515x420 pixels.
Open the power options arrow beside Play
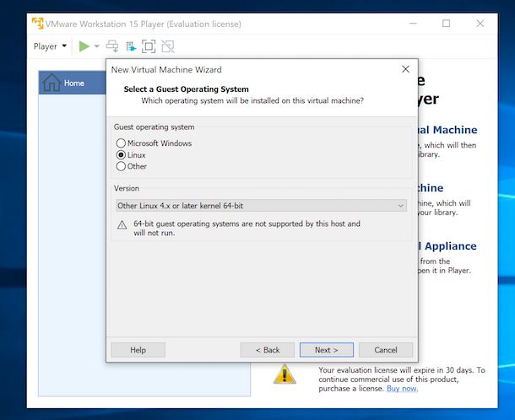(x=96, y=46)
